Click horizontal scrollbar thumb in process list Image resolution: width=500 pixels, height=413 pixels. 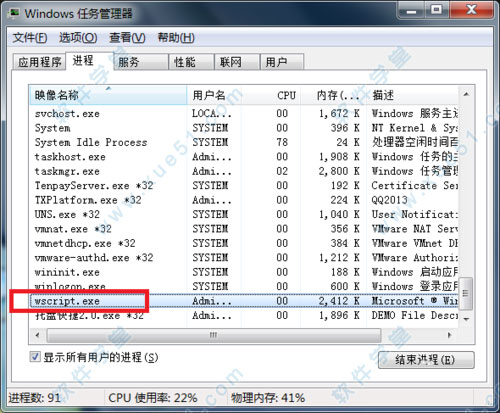point(214,335)
